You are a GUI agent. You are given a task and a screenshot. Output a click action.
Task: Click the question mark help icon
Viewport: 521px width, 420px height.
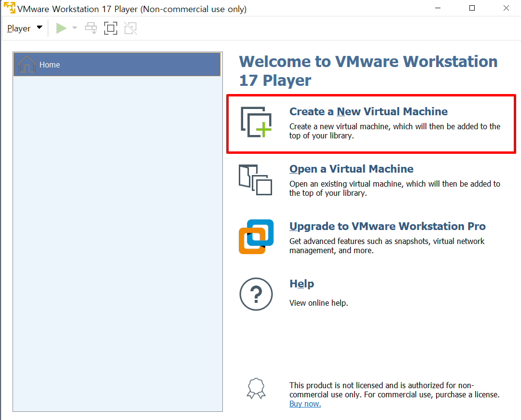click(x=256, y=294)
